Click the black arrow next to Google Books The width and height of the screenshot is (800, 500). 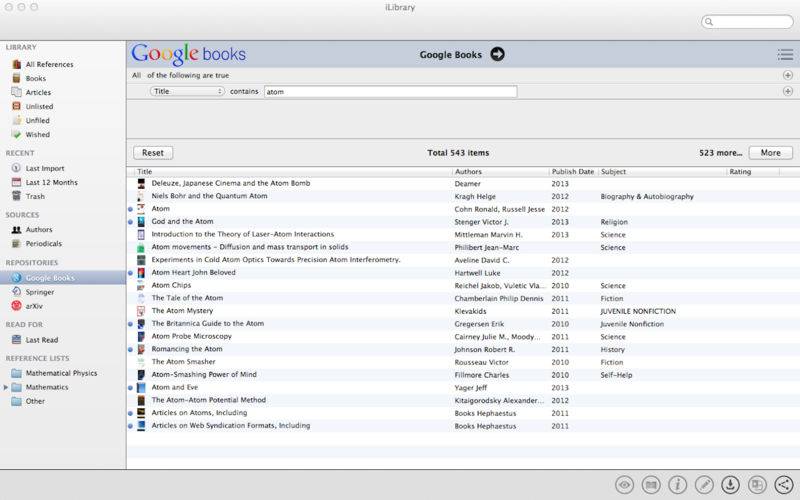click(497, 54)
